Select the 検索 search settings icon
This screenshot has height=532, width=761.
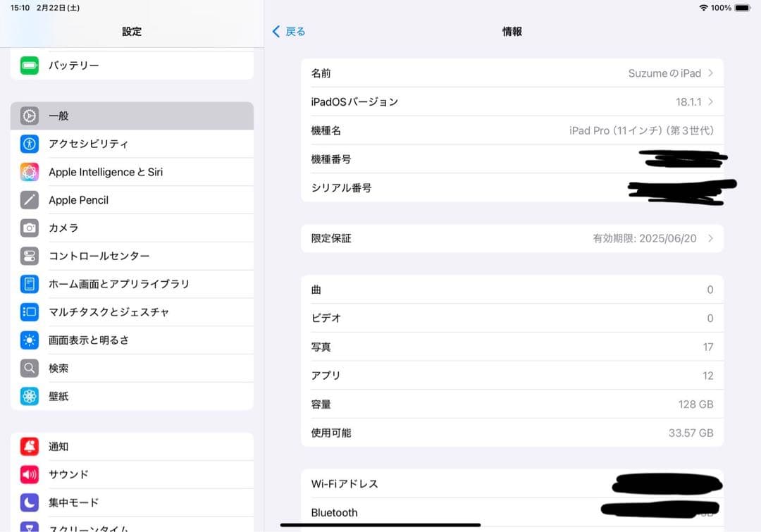click(x=29, y=368)
